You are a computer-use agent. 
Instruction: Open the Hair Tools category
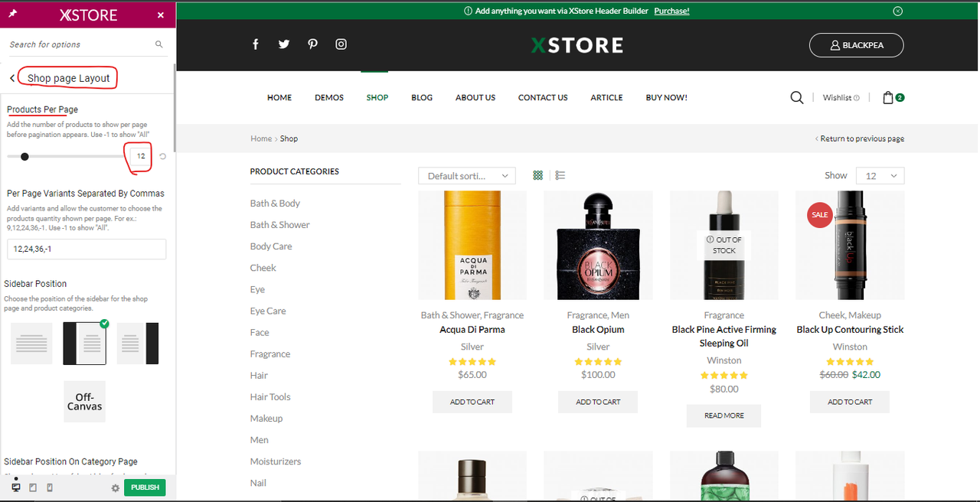coord(270,396)
